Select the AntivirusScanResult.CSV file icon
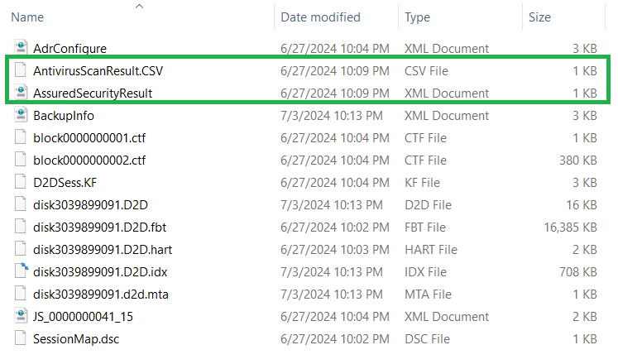The image size is (618, 364). tap(20, 71)
